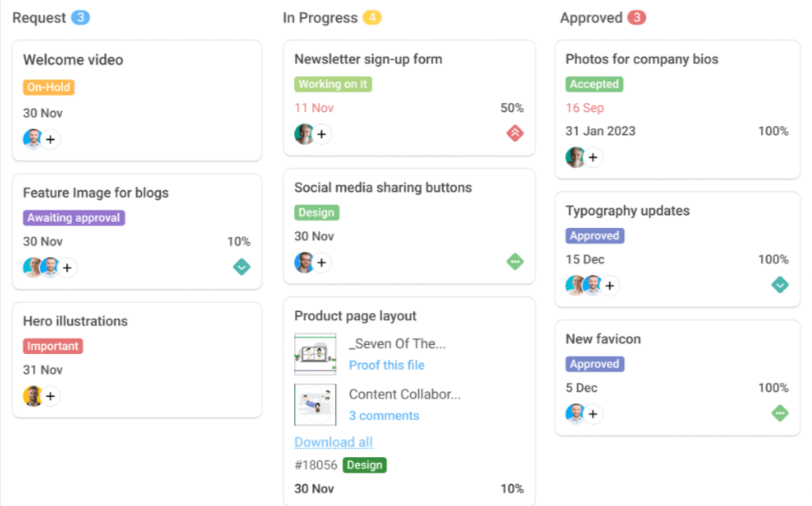Select the 'Working on it' label on Newsletter sign-up form
This screenshot has height=506, width=812.
[x=333, y=84]
